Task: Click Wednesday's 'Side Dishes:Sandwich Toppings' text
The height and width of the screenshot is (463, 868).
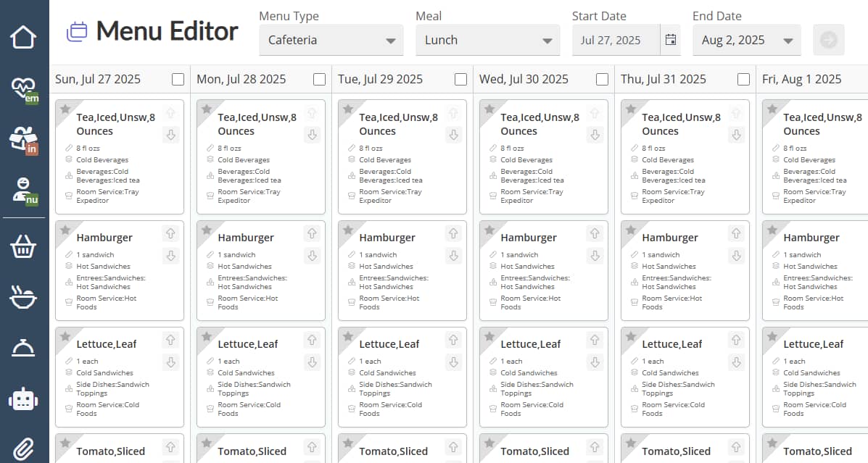Action: coord(537,389)
